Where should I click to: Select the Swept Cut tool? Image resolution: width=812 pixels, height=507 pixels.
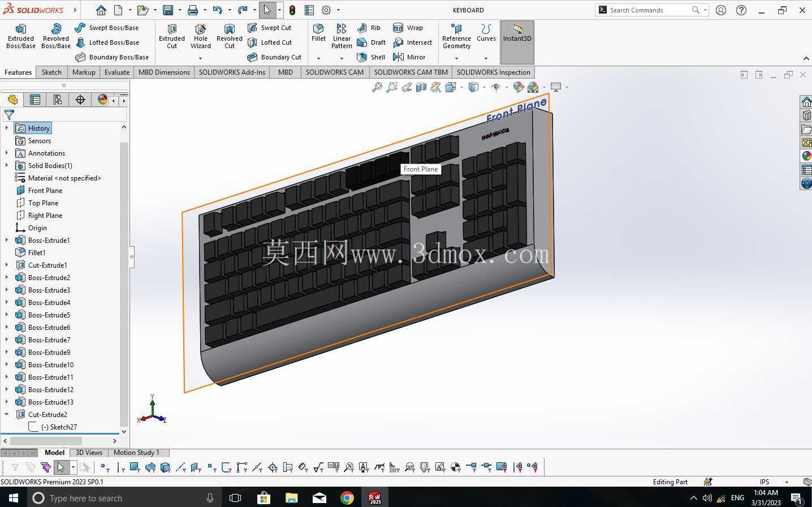coord(270,28)
